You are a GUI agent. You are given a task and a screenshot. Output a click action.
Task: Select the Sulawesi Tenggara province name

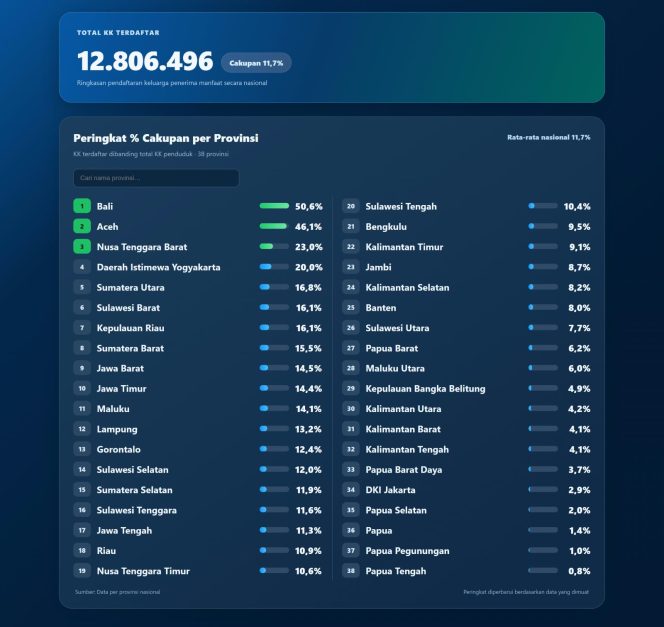pos(137,511)
